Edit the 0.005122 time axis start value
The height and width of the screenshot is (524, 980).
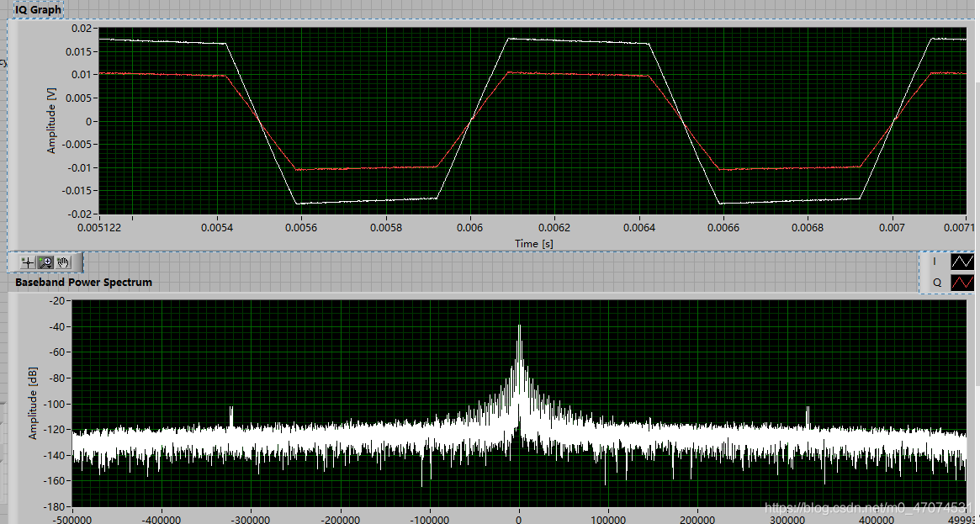(x=98, y=228)
